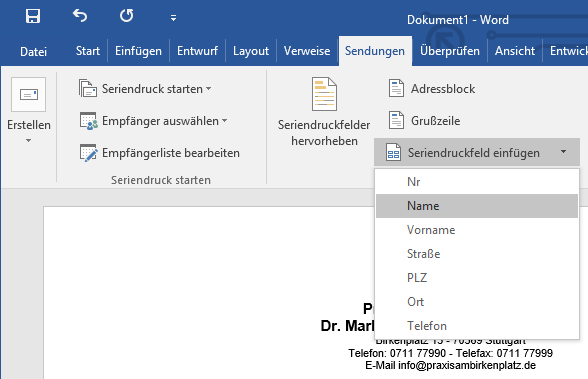Select the PLZ merge field
The height and width of the screenshot is (379, 588).
477,278
